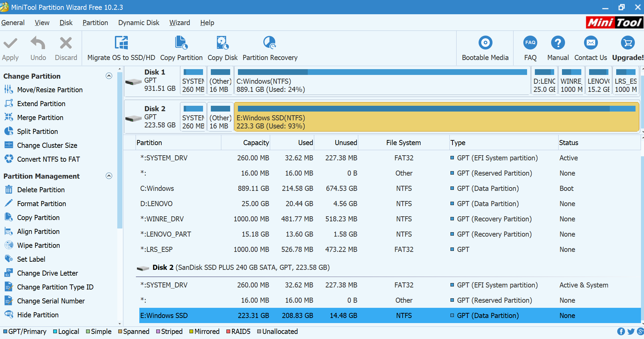Screen dimensions: 644x339
Task: Open the View menu
Action: coord(42,23)
